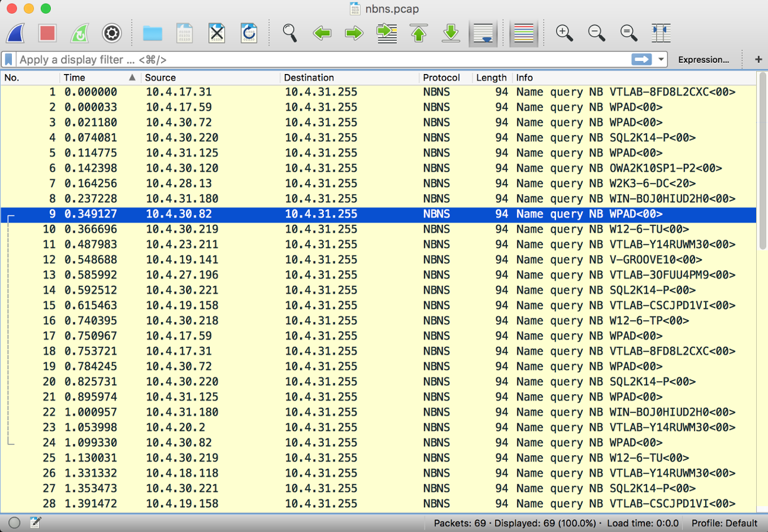Select packet 13 VTLAB-3OFUU4PM9 query
The image size is (768, 532).
coord(378,275)
